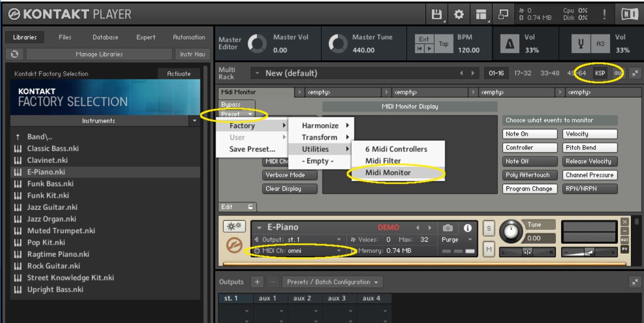
Task: Show the 17-32 instrument page
Action: coord(524,74)
